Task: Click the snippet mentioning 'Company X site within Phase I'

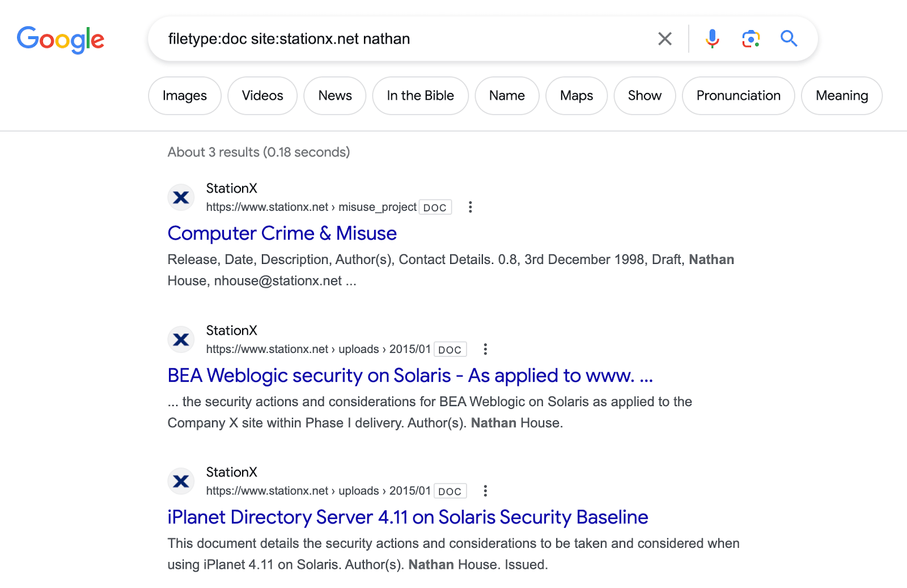Action: [430, 412]
